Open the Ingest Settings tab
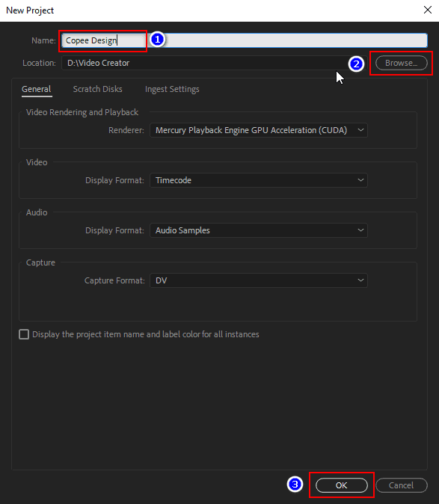Image resolution: width=439 pixels, height=504 pixels. [x=172, y=89]
